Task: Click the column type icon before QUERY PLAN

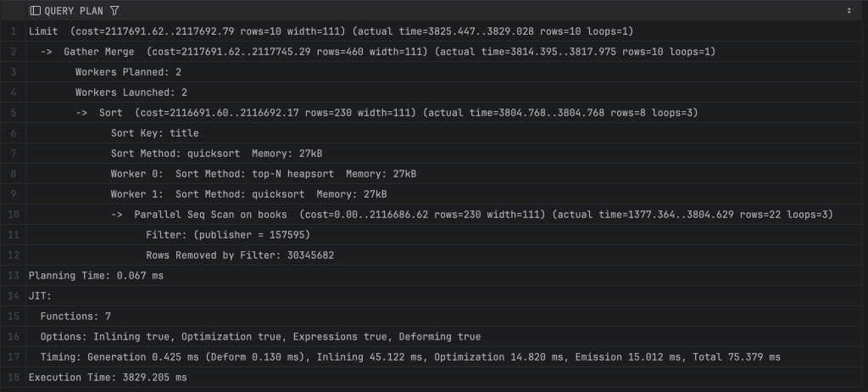Action: tap(35, 11)
